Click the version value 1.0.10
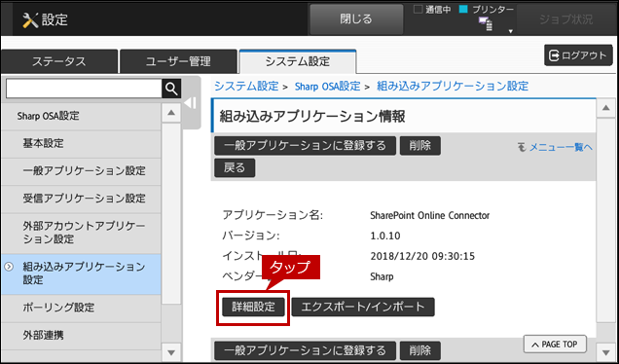 pos(385,237)
